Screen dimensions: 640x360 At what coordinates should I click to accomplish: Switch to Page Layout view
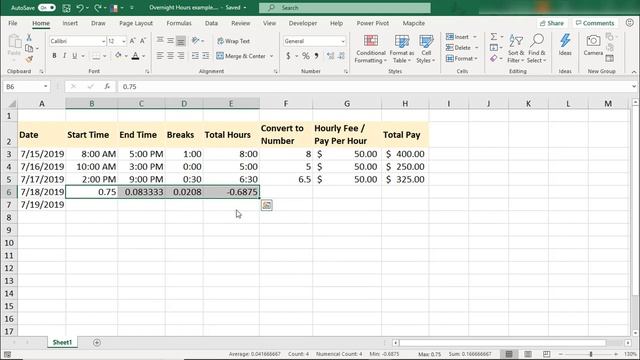click(x=528, y=354)
